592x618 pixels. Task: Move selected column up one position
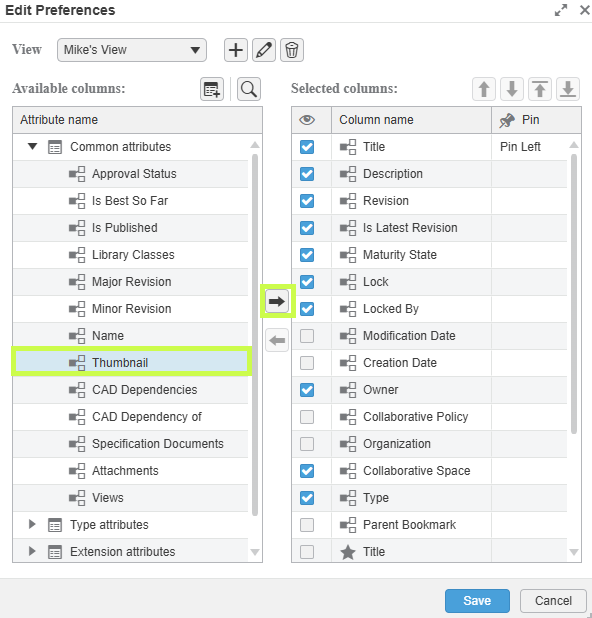(484, 89)
